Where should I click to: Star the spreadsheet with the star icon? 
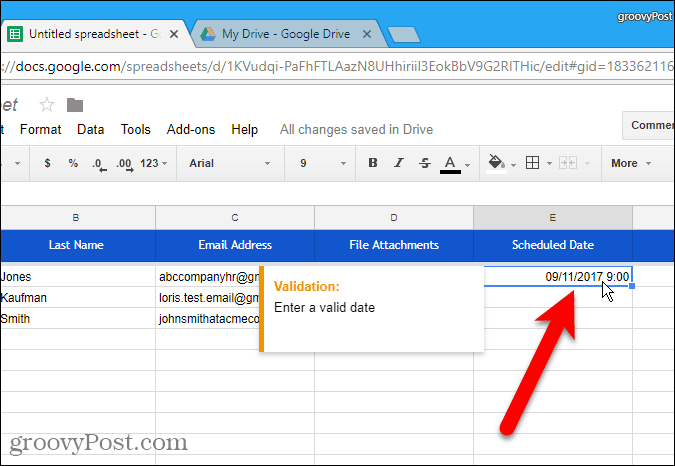[46, 105]
